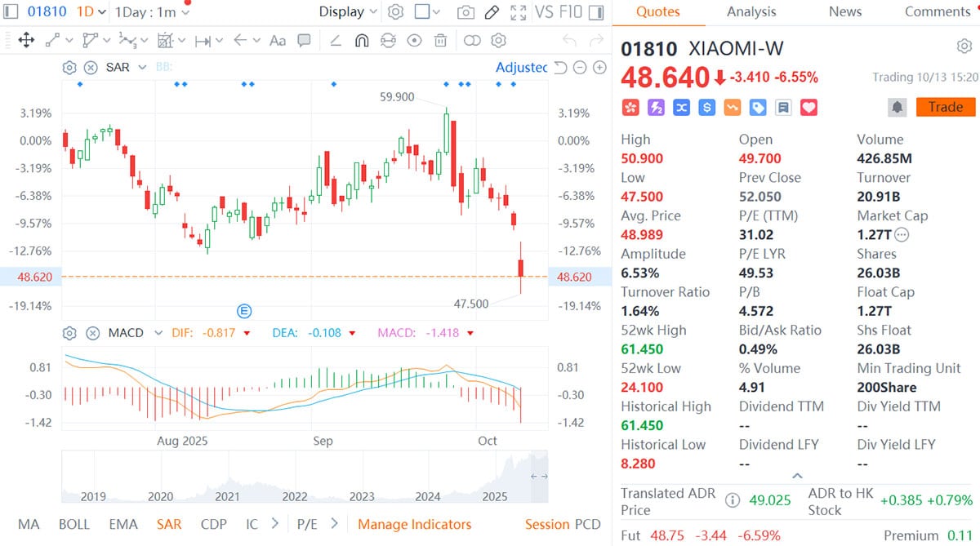980x546 pixels.
Task: Take a chart snapshot with the camera icon
Action: pos(465,12)
